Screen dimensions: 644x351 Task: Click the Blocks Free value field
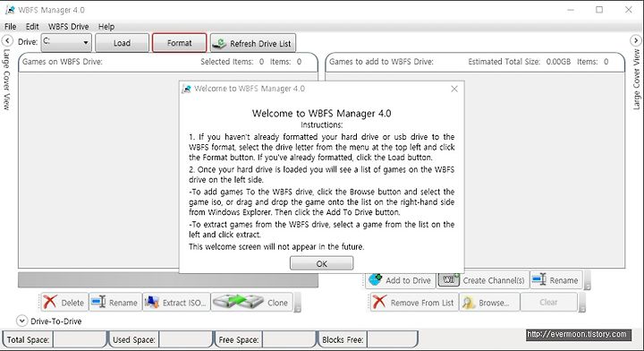point(393,339)
